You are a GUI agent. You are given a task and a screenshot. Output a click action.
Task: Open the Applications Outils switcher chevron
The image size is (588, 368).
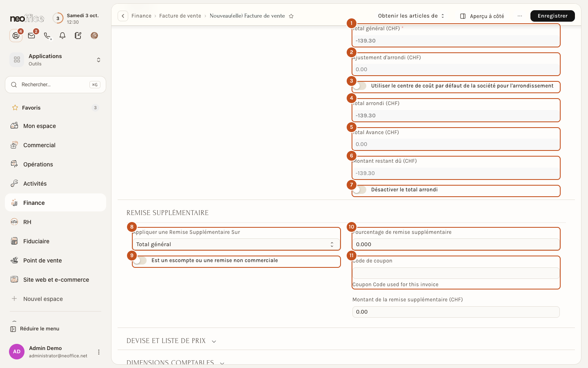click(x=98, y=60)
